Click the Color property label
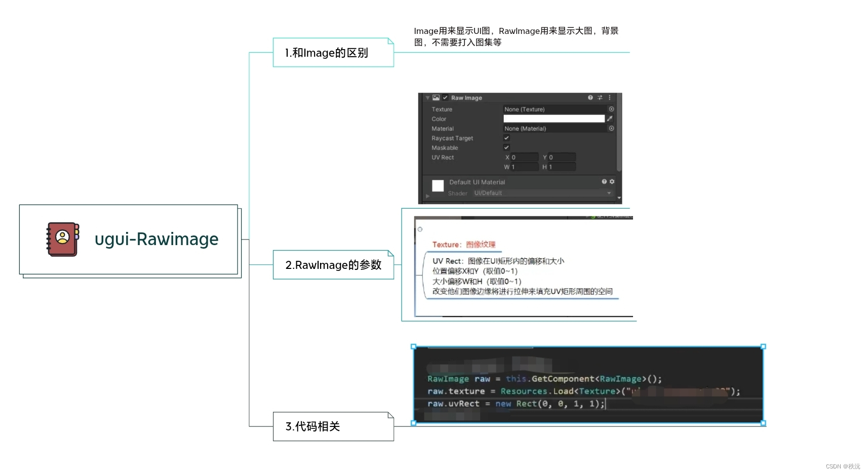 (439, 118)
